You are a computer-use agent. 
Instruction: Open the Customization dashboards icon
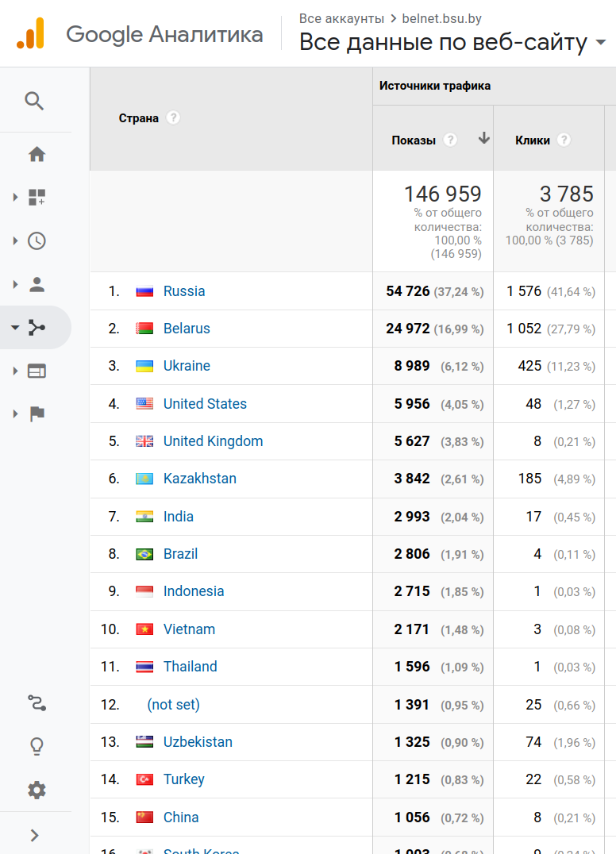tap(37, 198)
